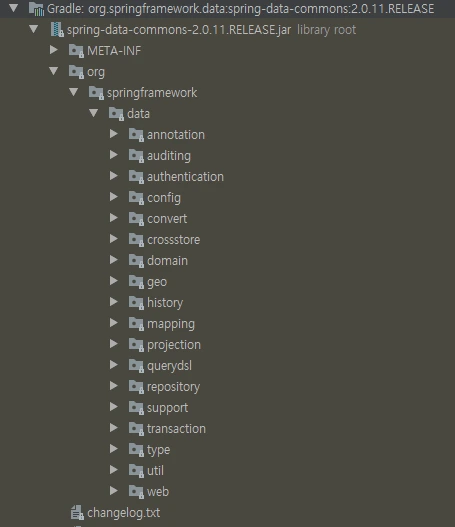Click the querydsl package folder icon

tap(136, 366)
